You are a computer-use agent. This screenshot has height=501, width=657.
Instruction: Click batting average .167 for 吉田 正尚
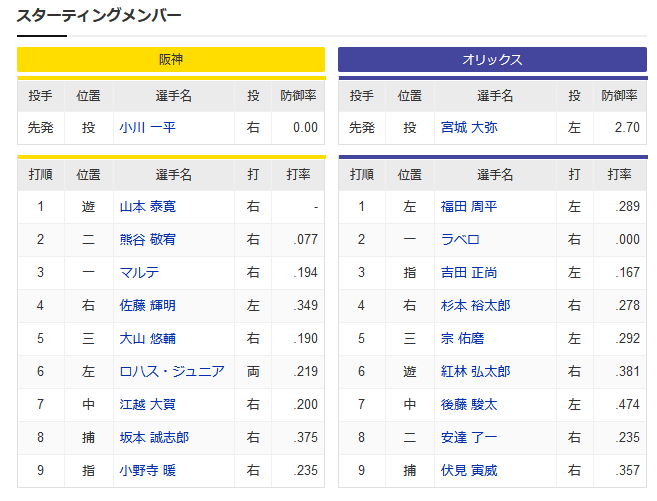pyautogui.click(x=628, y=273)
